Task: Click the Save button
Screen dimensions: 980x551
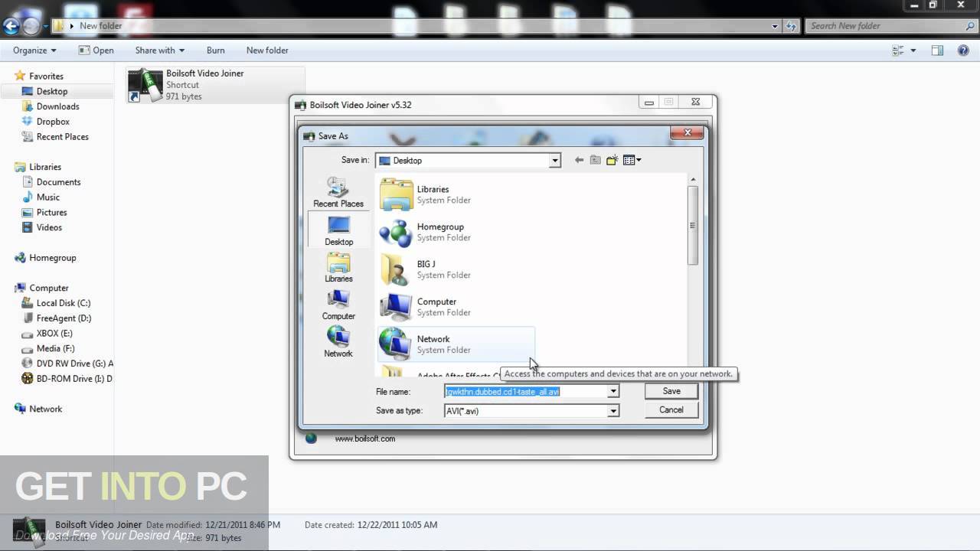Action: [x=671, y=391]
